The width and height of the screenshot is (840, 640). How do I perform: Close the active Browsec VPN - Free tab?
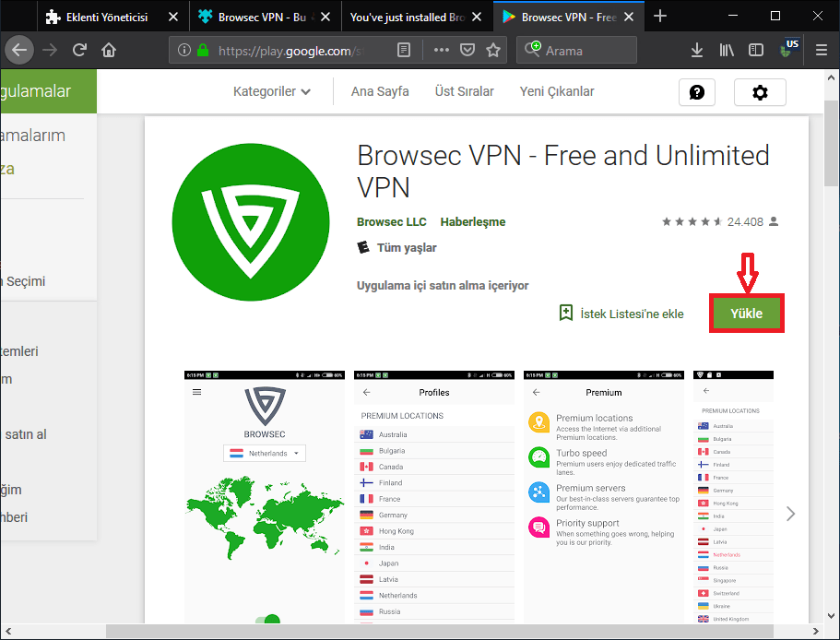[629, 18]
